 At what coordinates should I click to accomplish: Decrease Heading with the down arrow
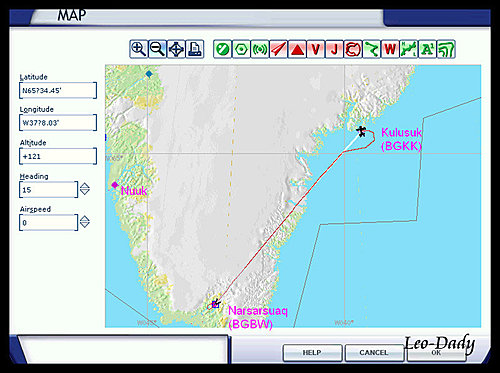click(x=85, y=192)
